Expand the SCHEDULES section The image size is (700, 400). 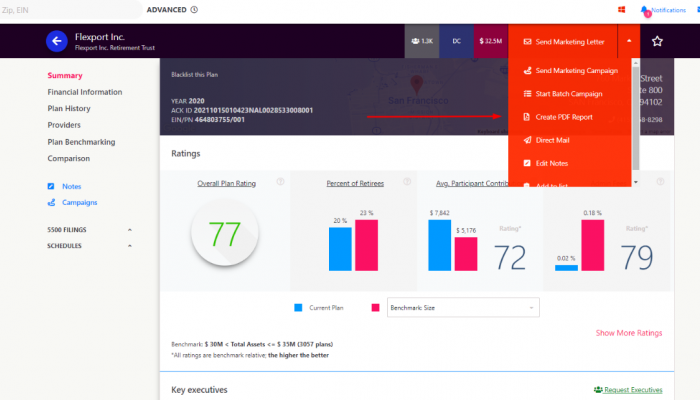pyautogui.click(x=129, y=245)
